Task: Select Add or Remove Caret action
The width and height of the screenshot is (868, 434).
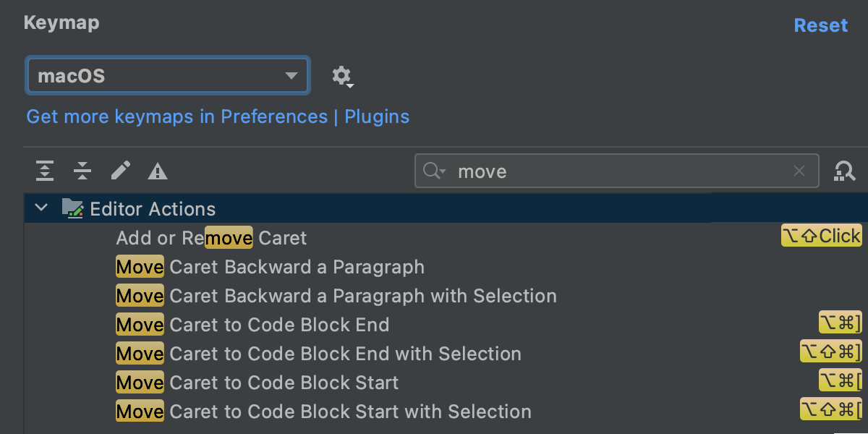Action: click(x=211, y=238)
